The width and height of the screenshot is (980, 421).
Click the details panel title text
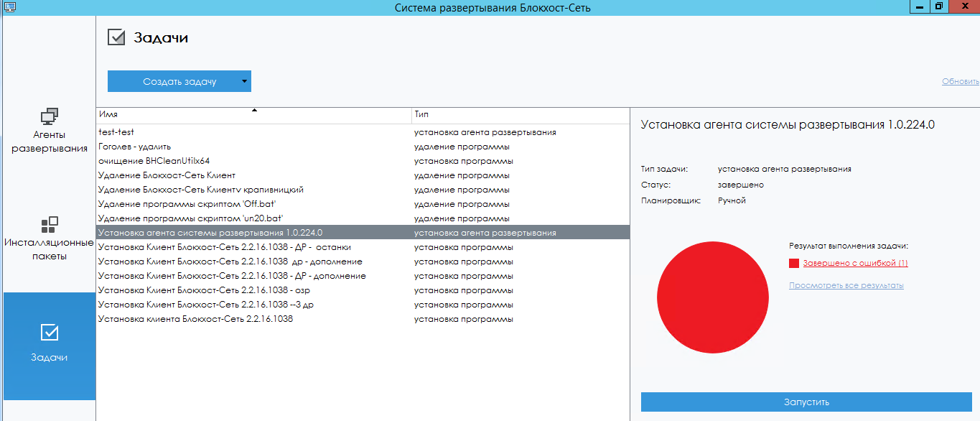click(x=788, y=125)
